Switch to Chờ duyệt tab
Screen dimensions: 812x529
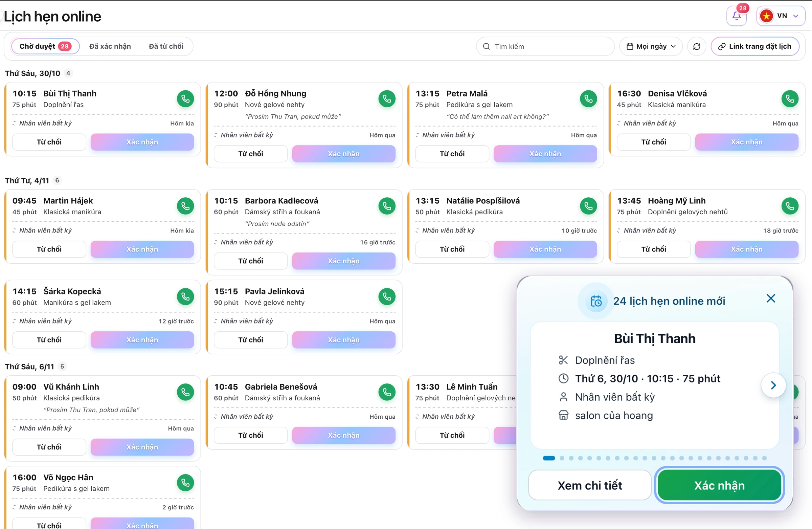pos(45,46)
